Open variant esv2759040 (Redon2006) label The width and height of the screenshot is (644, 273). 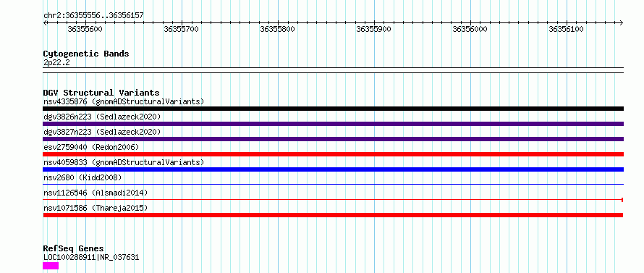point(92,147)
